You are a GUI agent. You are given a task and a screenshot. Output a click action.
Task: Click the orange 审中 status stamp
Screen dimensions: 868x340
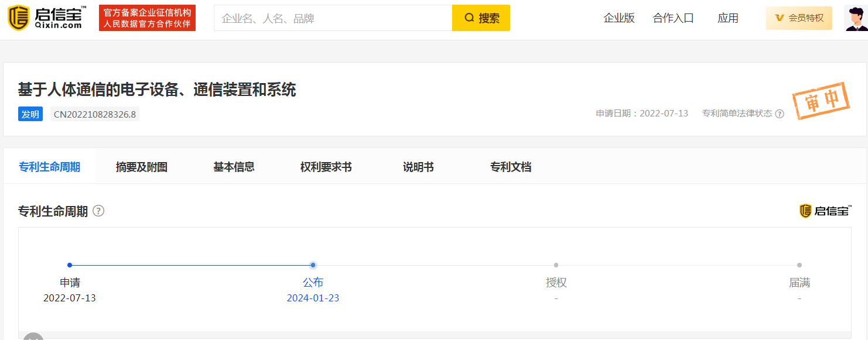[821, 101]
